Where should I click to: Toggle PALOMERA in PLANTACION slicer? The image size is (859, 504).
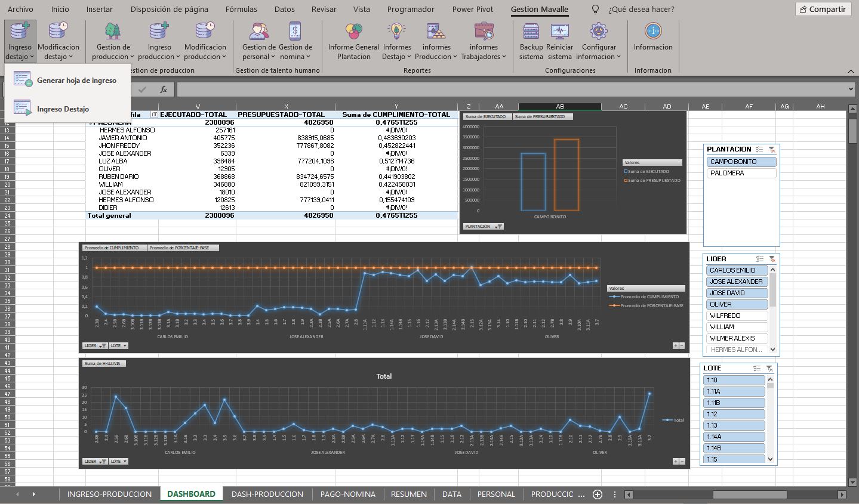pyautogui.click(x=741, y=173)
